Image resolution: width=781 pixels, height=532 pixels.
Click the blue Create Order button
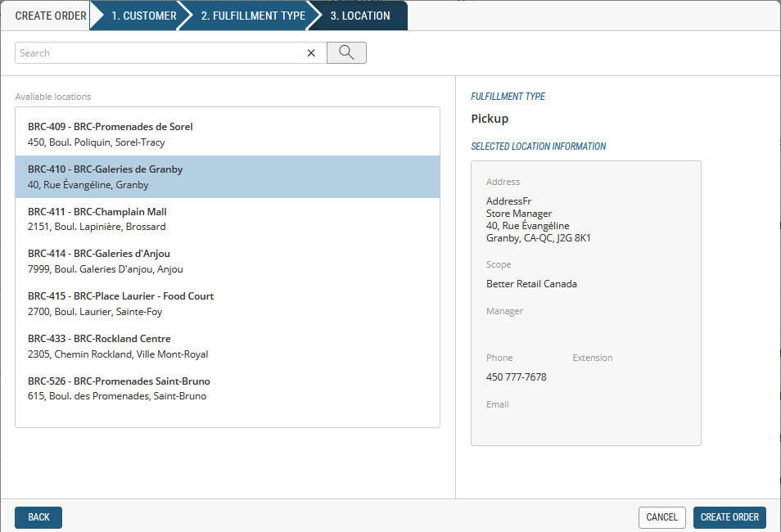[x=729, y=517]
